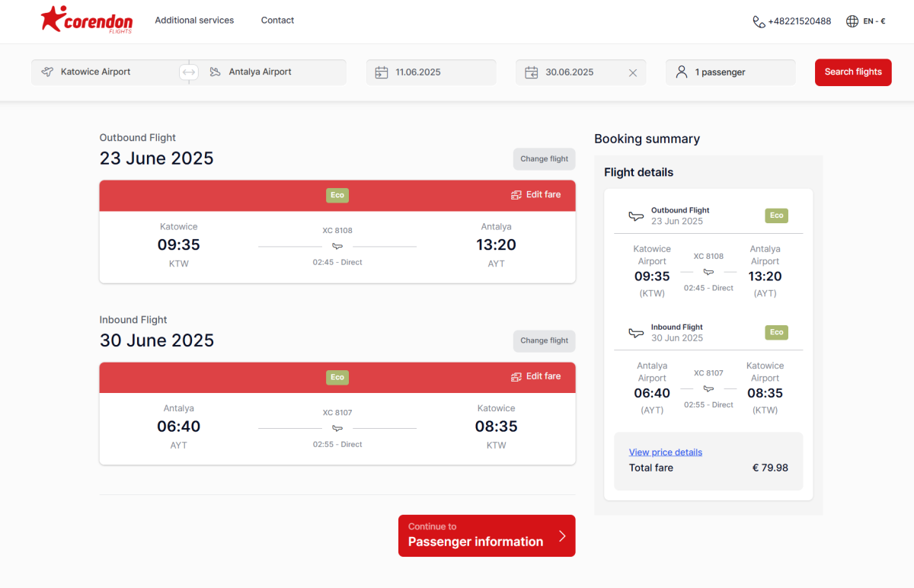Click the departure date calendar icon
914x588 pixels.
click(x=382, y=73)
